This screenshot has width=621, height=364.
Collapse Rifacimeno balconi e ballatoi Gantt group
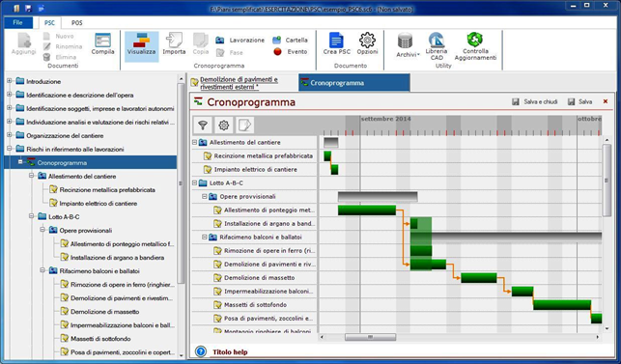[x=205, y=237]
